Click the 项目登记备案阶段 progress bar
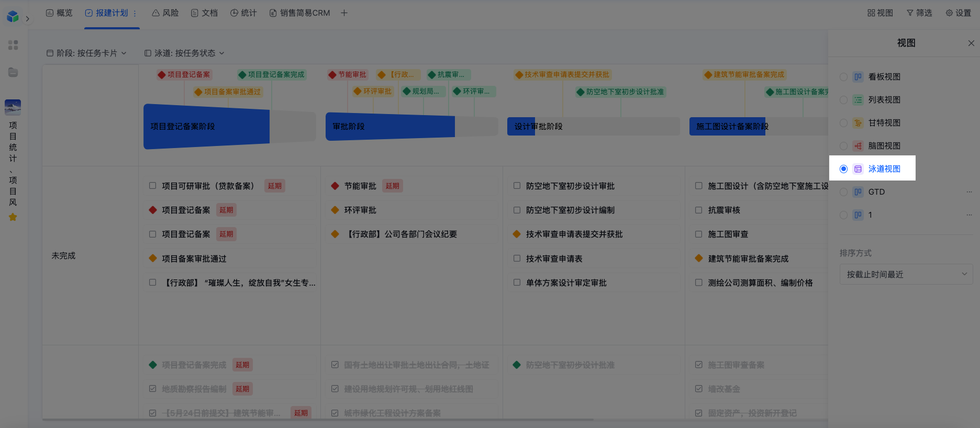This screenshot has width=980, height=428. pyautogui.click(x=230, y=127)
